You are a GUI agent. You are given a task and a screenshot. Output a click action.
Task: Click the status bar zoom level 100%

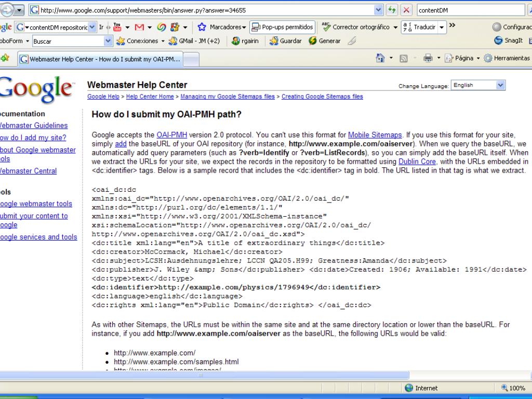pos(513,388)
